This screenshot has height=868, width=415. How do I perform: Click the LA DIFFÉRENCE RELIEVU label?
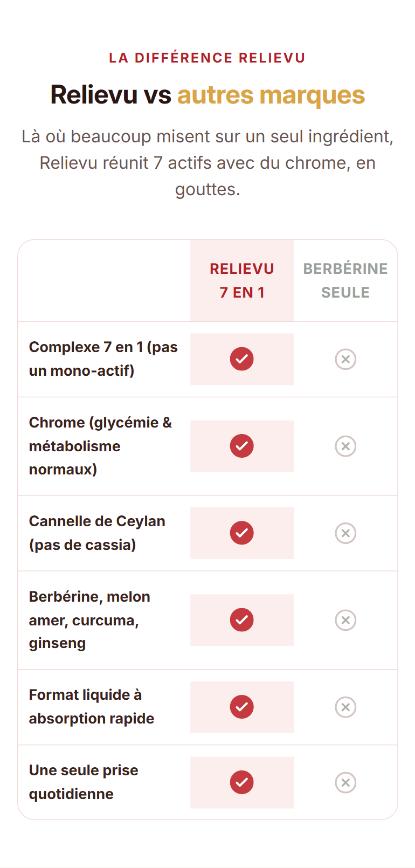(x=207, y=58)
